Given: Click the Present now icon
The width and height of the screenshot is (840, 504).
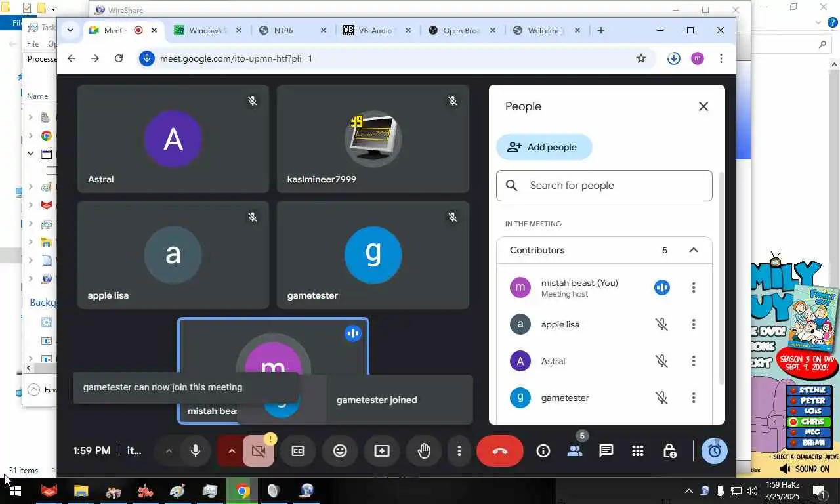Looking at the screenshot, I should point(382,451).
